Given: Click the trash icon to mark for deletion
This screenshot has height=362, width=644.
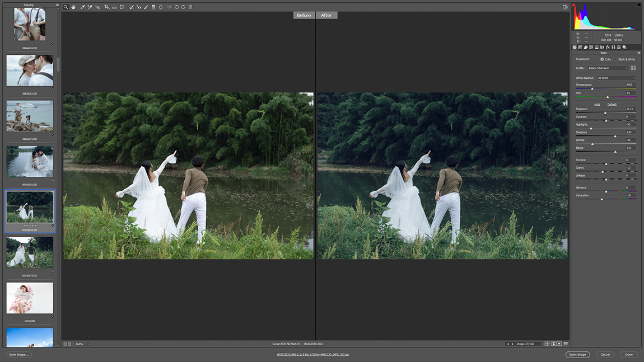Looking at the screenshot, I should [190, 7].
